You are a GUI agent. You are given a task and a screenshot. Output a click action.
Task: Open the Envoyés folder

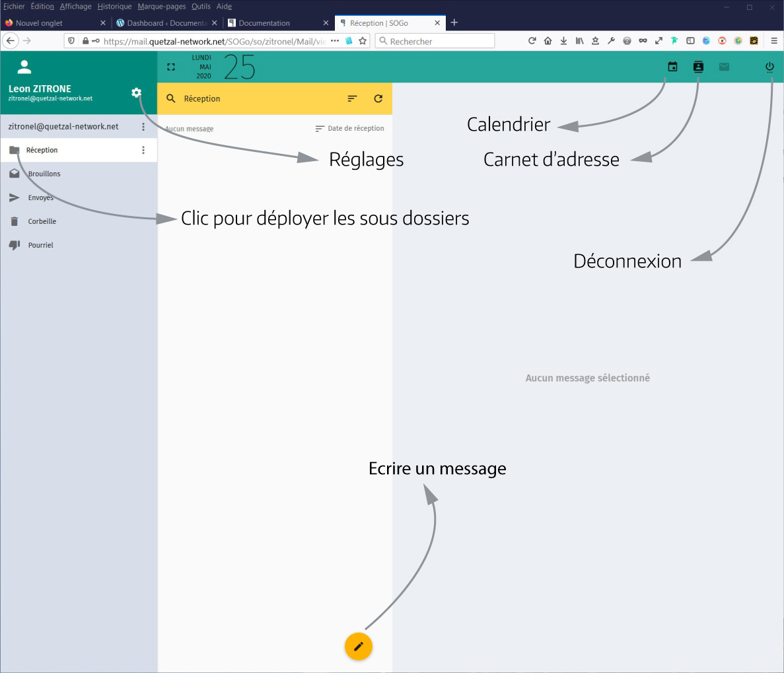pos(40,197)
